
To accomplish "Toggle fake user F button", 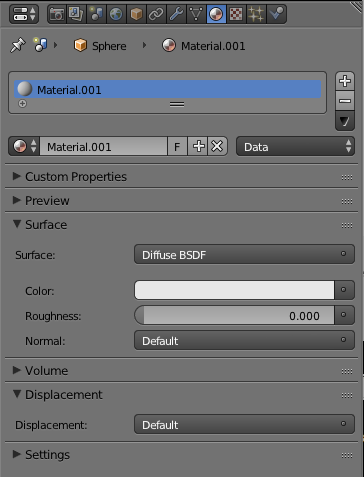I will tap(177, 146).
